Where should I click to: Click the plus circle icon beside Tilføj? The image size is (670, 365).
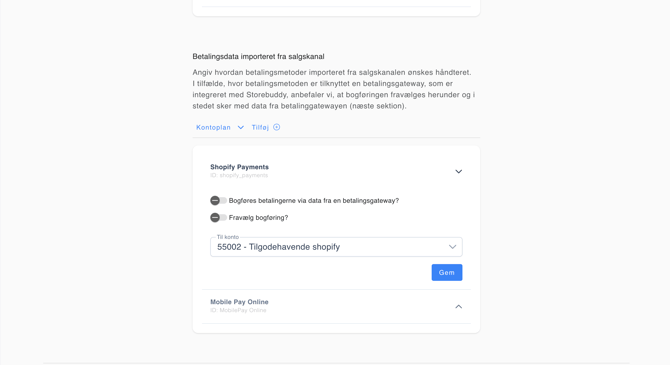point(276,127)
